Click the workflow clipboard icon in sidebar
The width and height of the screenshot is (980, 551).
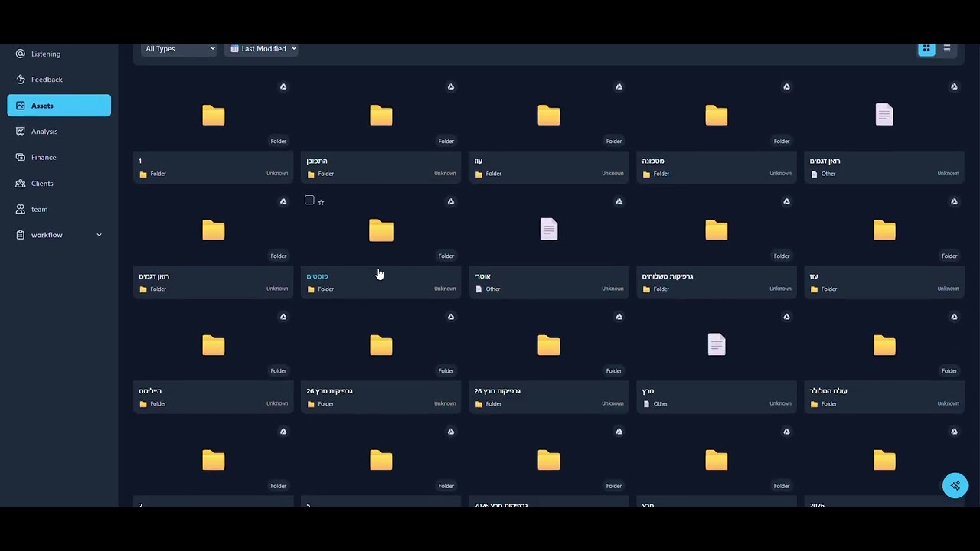point(21,235)
